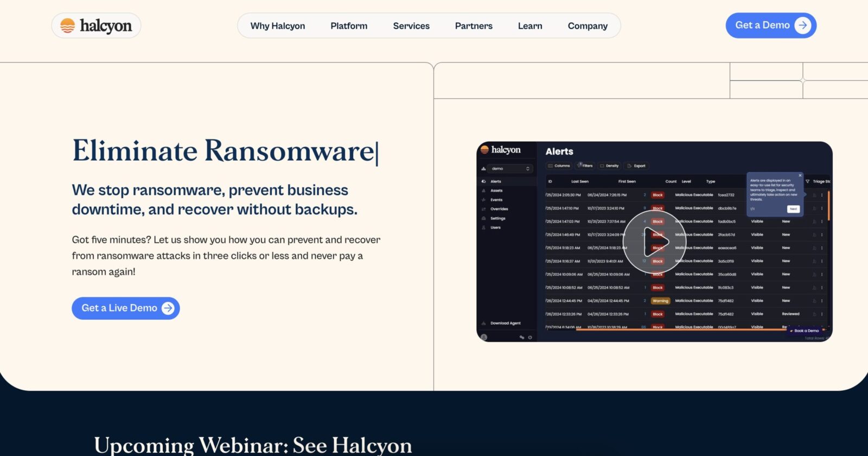The image size is (868, 456).
Task: Click the First Seen column header
Action: [627, 181]
